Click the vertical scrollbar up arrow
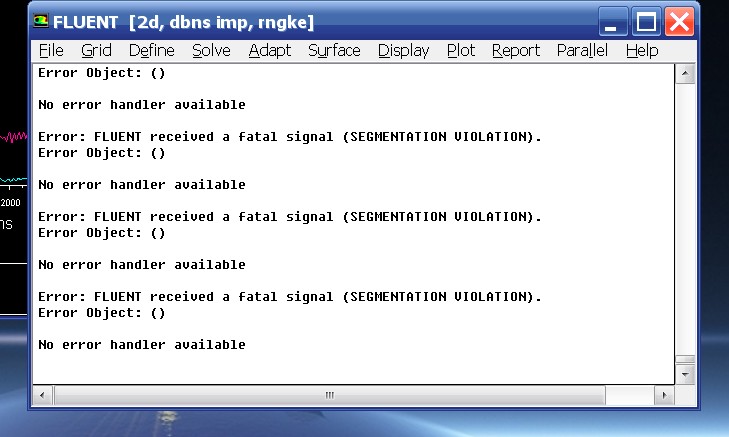This screenshot has height=437, width=729. (685, 74)
